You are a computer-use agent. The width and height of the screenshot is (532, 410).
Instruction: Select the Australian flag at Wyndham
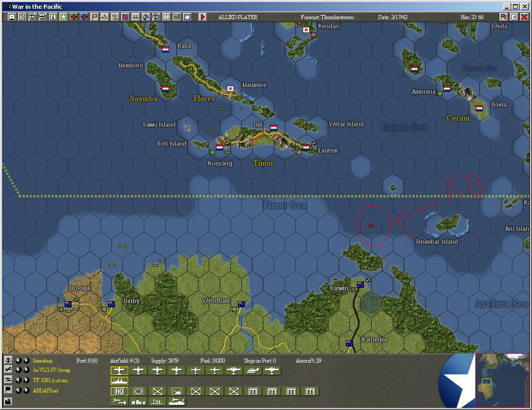pyautogui.click(x=241, y=304)
